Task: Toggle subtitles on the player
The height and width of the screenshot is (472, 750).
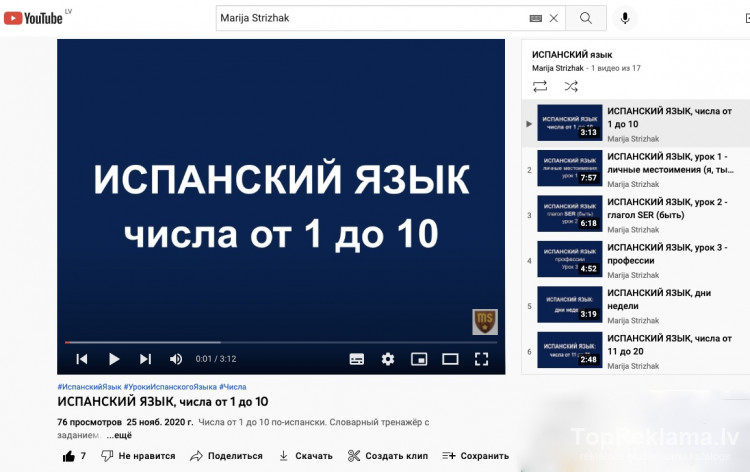Action: (357, 359)
